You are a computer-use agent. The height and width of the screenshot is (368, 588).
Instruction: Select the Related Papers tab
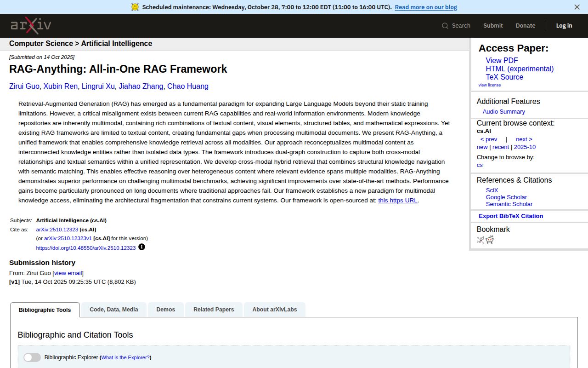tap(214, 310)
